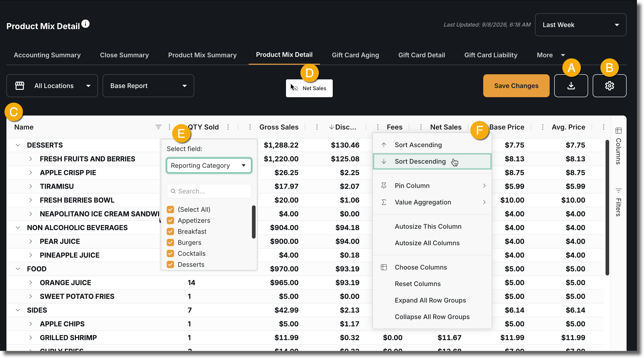Collapse the DESSERTS row group

(18, 145)
